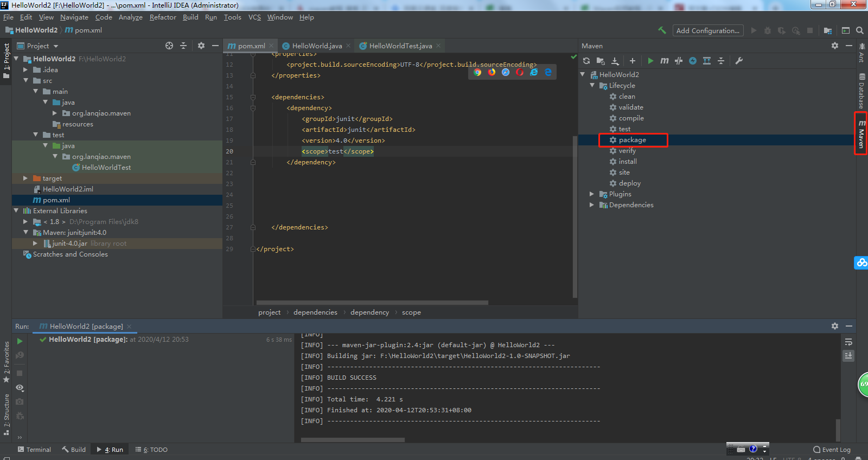
Task: Expand the Plugins node in Maven
Action: 592,194
